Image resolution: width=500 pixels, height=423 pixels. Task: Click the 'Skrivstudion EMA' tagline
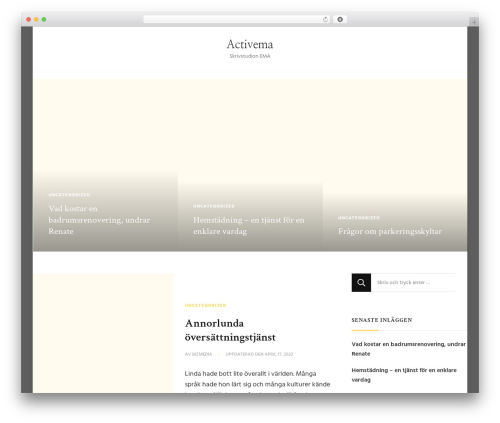point(250,56)
